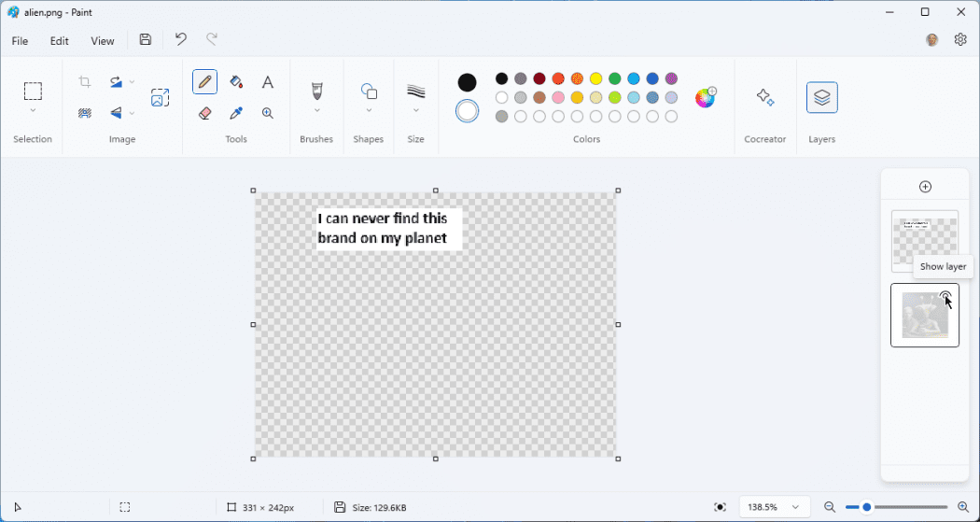Image resolution: width=980 pixels, height=522 pixels.
Task: Pick the Color picker eyedropper tool
Action: click(236, 113)
